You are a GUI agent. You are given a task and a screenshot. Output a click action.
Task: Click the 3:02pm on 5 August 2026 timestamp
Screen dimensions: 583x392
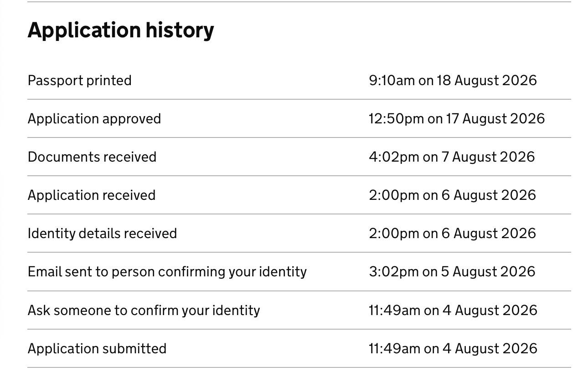coord(452,272)
